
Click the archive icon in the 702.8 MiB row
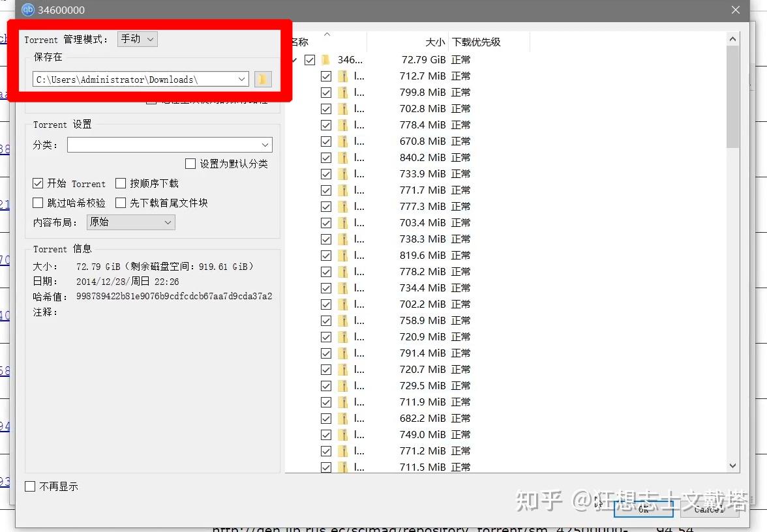click(x=343, y=108)
